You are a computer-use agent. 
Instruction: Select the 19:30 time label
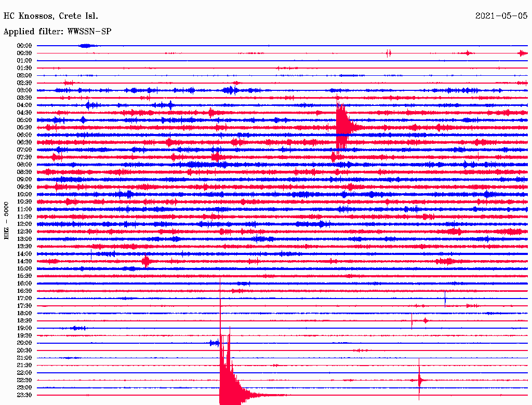(24, 335)
